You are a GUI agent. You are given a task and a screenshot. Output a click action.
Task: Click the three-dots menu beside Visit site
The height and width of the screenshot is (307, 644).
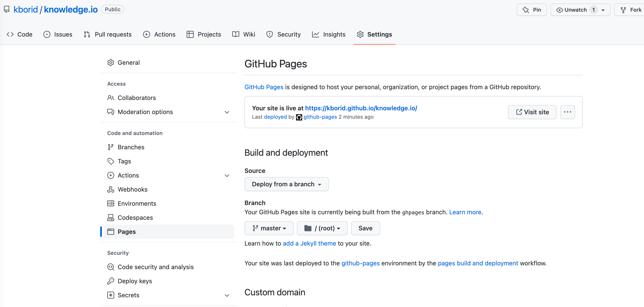567,112
